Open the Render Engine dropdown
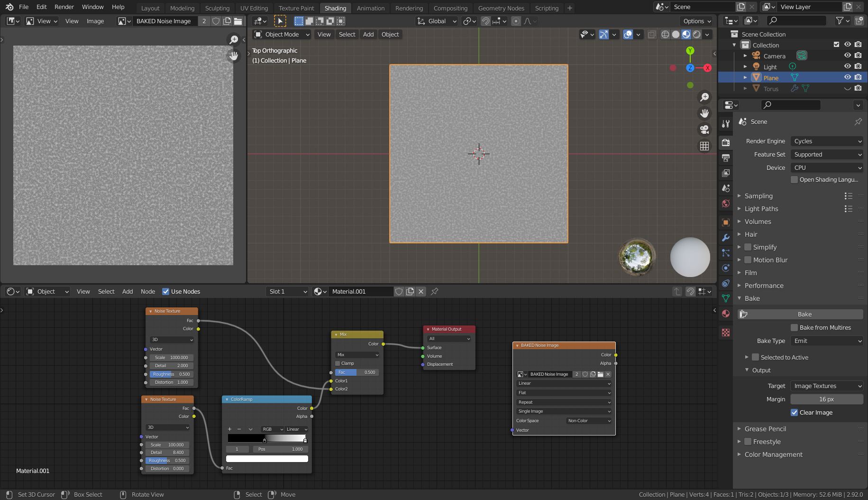 (827, 141)
